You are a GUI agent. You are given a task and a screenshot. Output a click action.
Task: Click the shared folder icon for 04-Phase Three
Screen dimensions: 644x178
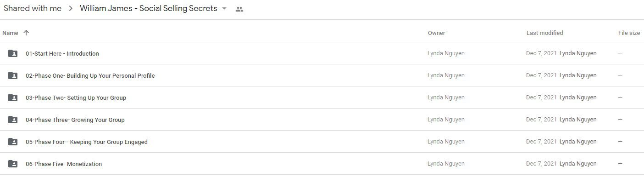coord(13,120)
